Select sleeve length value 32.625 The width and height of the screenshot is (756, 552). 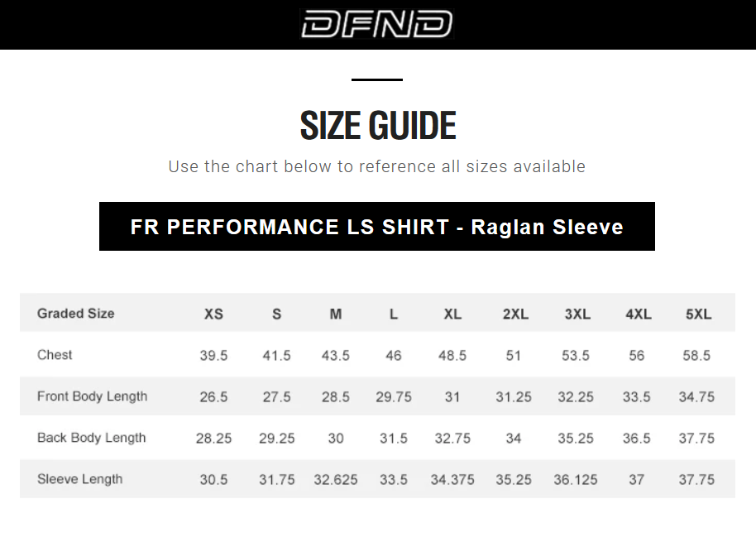[336, 480]
